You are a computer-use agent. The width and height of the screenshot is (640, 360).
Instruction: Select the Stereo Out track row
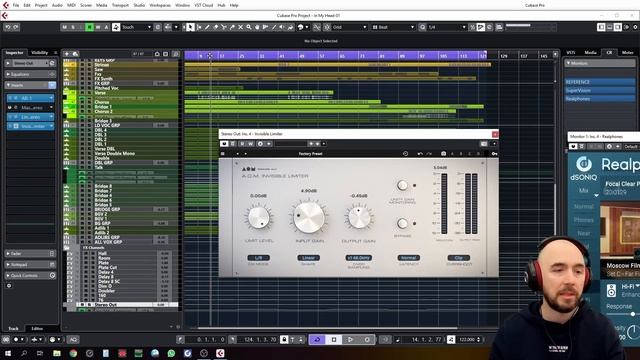coord(121,305)
